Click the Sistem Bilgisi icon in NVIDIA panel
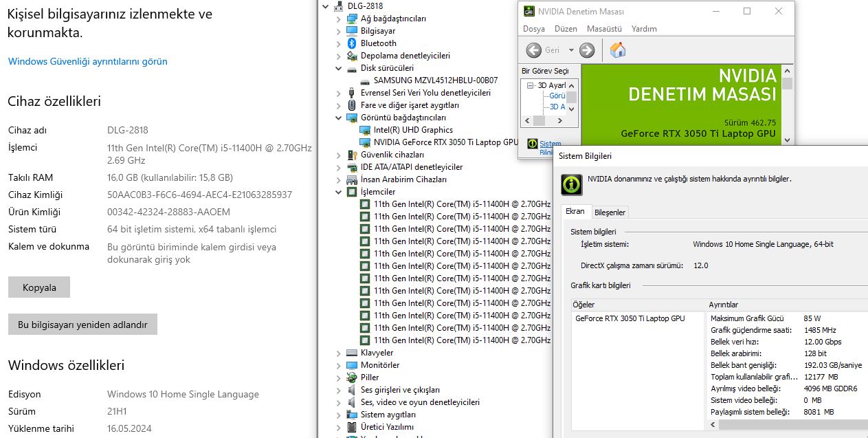 click(x=532, y=144)
